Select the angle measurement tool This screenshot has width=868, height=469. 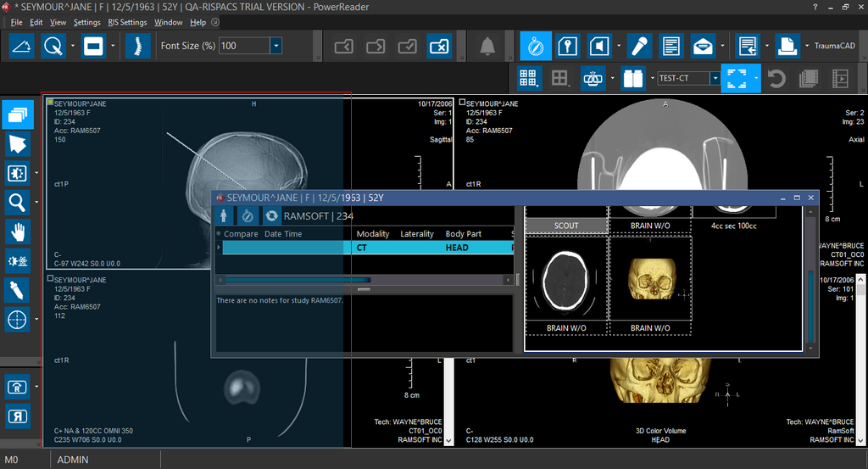(x=22, y=46)
